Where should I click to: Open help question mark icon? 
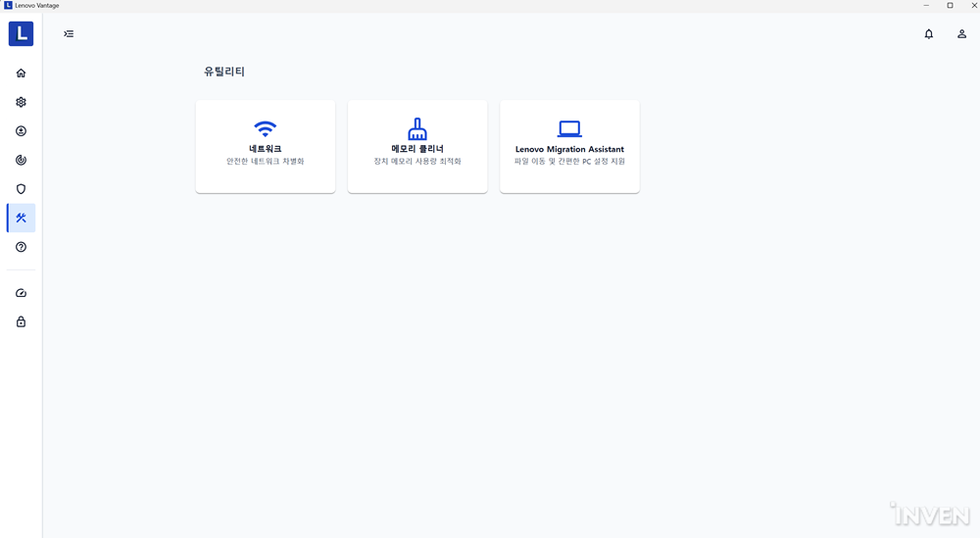coord(21,247)
